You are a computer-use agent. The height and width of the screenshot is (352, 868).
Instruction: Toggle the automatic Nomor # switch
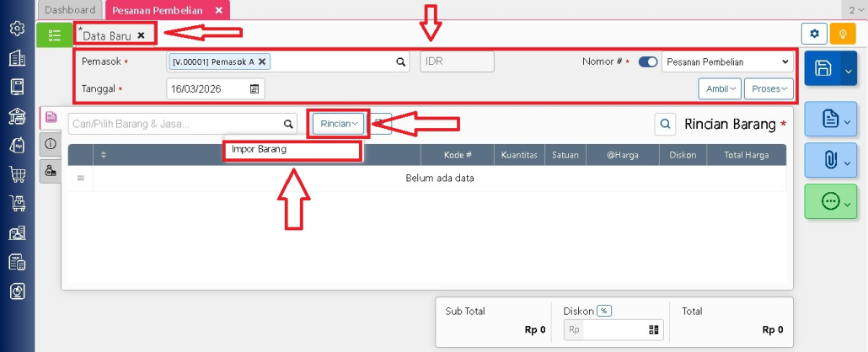(x=648, y=61)
